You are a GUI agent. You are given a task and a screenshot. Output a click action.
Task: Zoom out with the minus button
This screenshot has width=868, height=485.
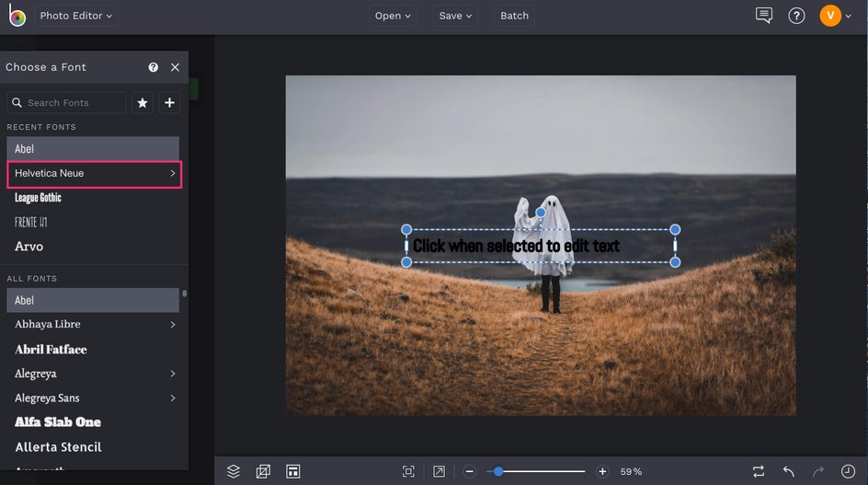470,471
